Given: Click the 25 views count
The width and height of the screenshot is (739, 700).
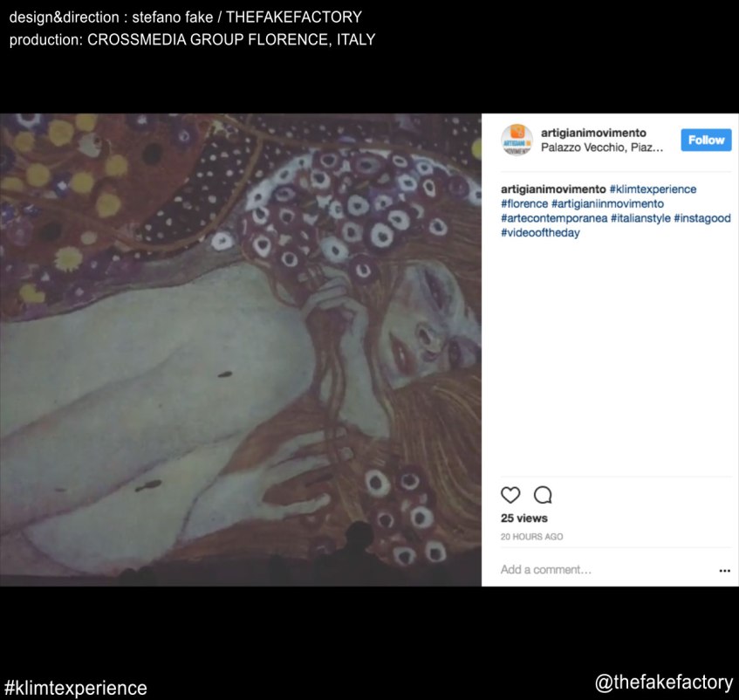Looking at the screenshot, I should (524, 518).
